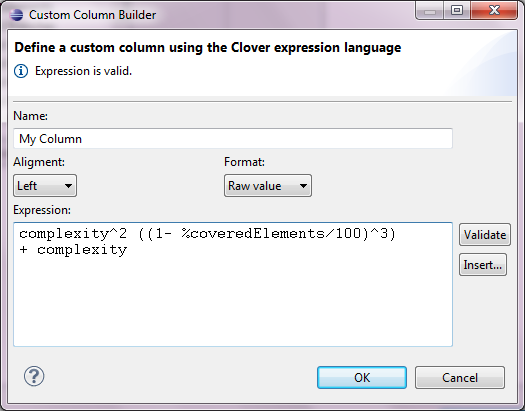Open help via the question mark icon
The width and height of the screenshot is (525, 411).
point(34,376)
